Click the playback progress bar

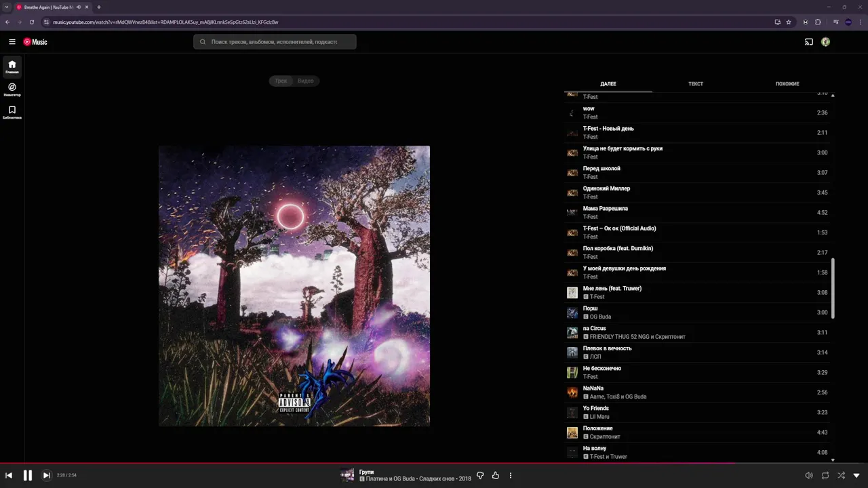pyautogui.click(x=434, y=464)
